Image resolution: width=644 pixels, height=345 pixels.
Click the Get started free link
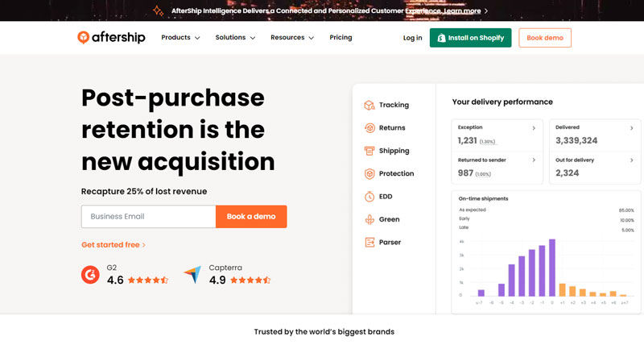click(114, 245)
